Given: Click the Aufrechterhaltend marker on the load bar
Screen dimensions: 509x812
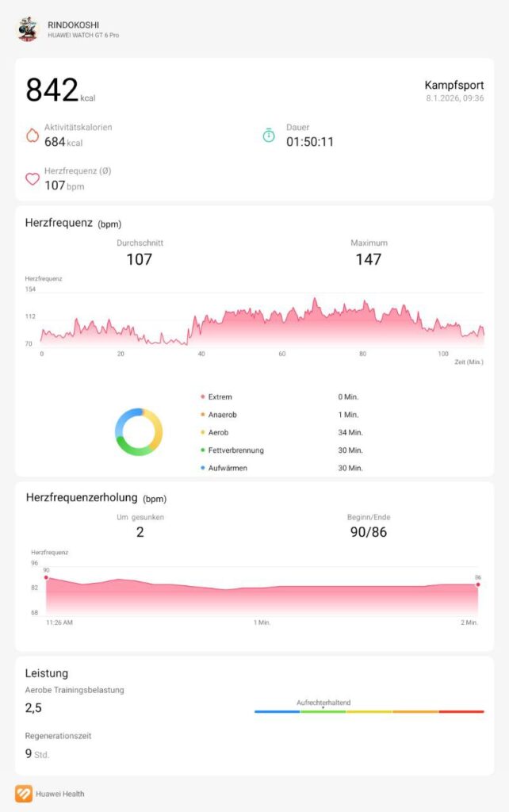Looking at the screenshot, I should 323,707.
